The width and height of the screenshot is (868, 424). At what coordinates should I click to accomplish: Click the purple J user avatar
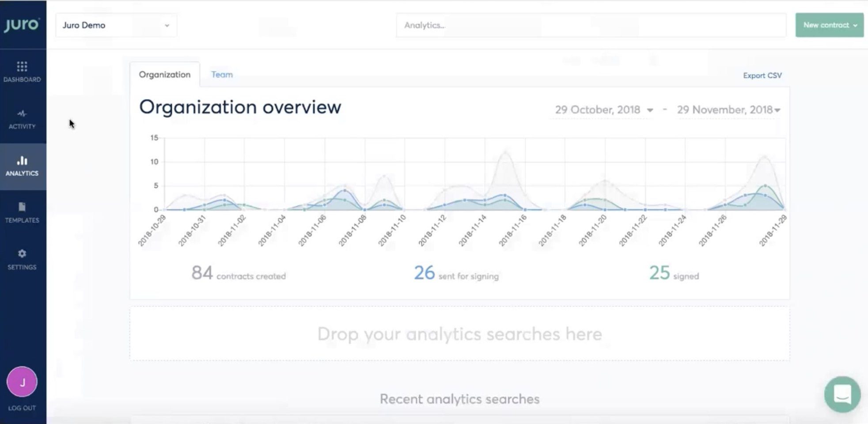click(22, 382)
